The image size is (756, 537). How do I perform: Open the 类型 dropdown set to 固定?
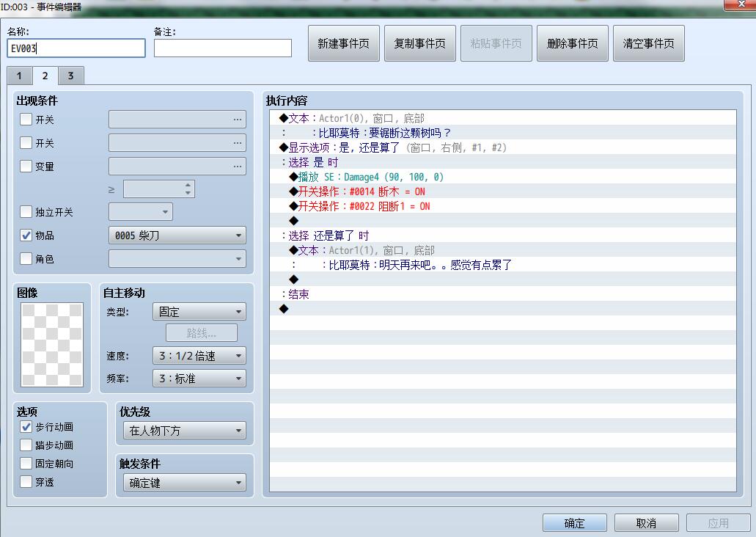[199, 312]
